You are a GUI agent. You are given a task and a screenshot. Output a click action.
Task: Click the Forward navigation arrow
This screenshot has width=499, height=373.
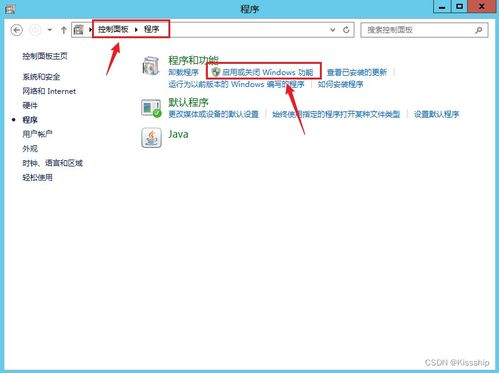(35, 30)
